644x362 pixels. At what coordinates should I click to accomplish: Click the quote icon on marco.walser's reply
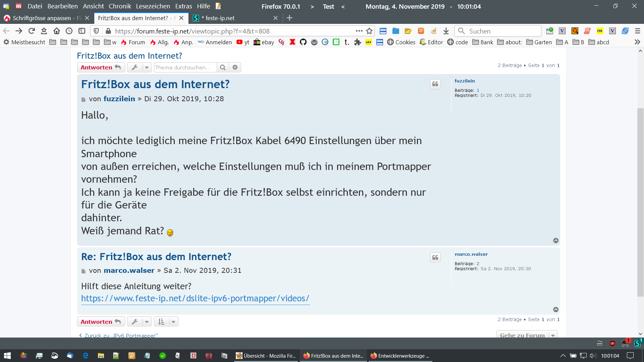[435, 257]
